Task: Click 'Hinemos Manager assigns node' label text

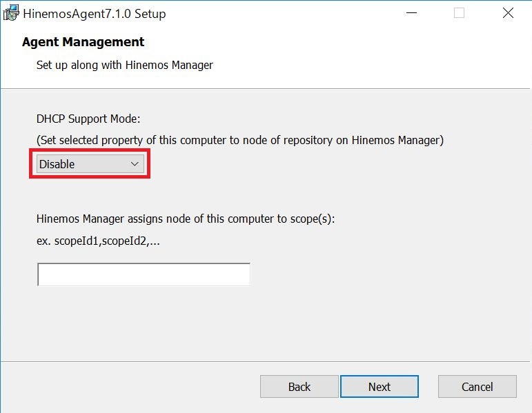Action: tap(186, 219)
